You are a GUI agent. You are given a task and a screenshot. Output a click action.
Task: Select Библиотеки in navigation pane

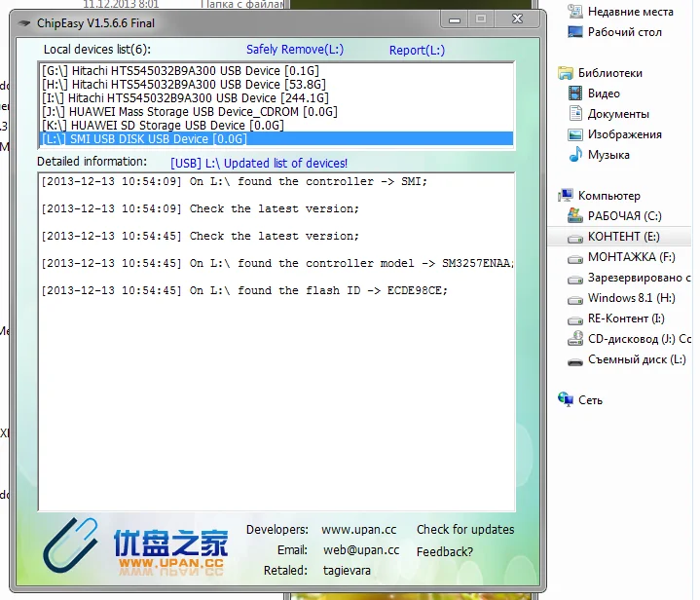click(610, 73)
